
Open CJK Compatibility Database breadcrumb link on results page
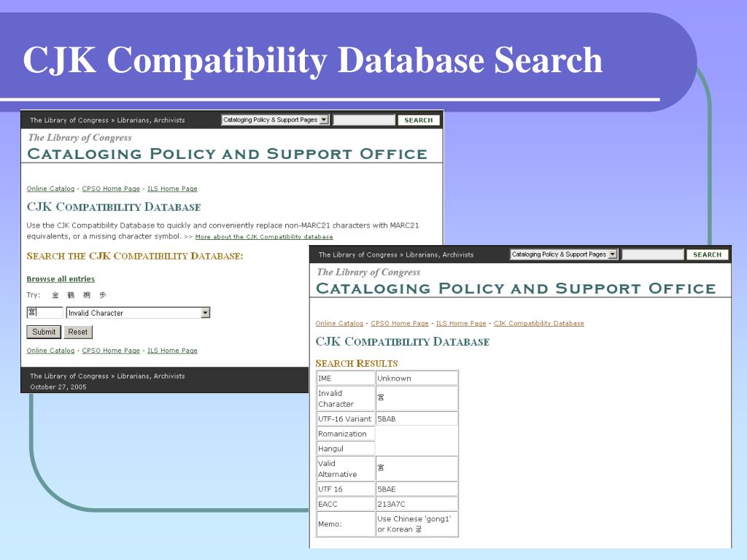click(x=539, y=323)
